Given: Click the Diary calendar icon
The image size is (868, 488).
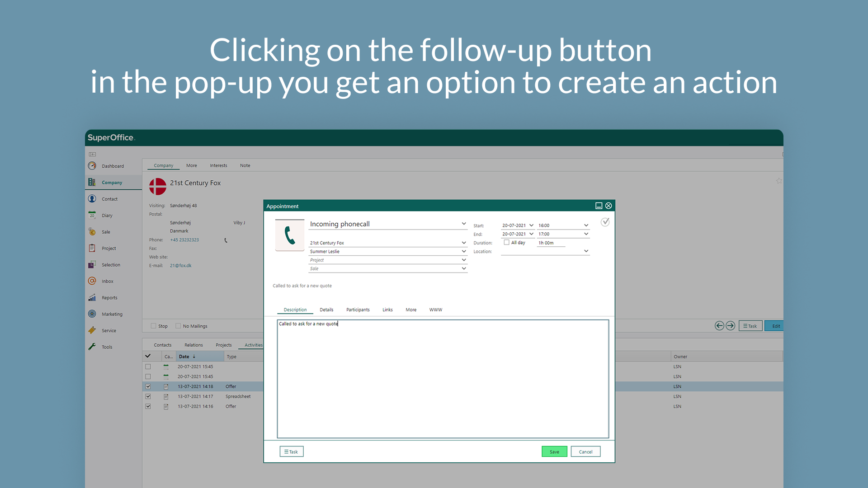Looking at the screenshot, I should point(92,215).
